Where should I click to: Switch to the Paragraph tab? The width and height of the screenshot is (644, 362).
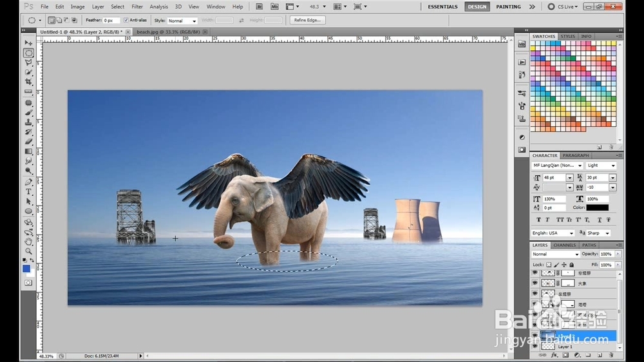pyautogui.click(x=576, y=155)
